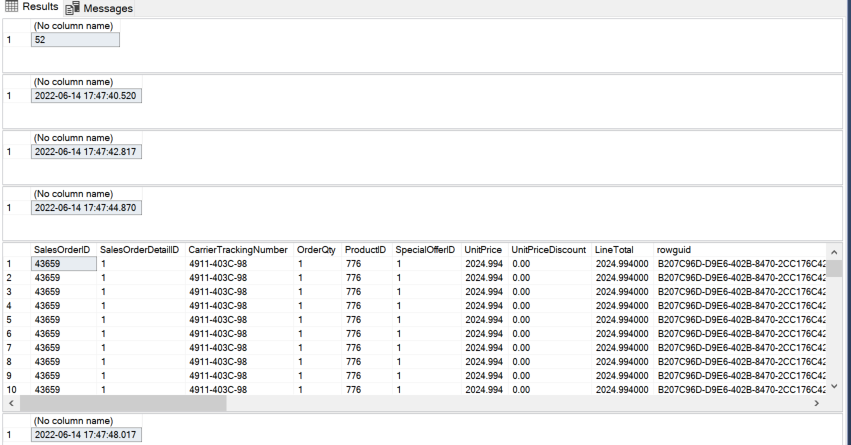
Task: Select the 17:47:48.017 timestamp cell
Action: click(85, 436)
